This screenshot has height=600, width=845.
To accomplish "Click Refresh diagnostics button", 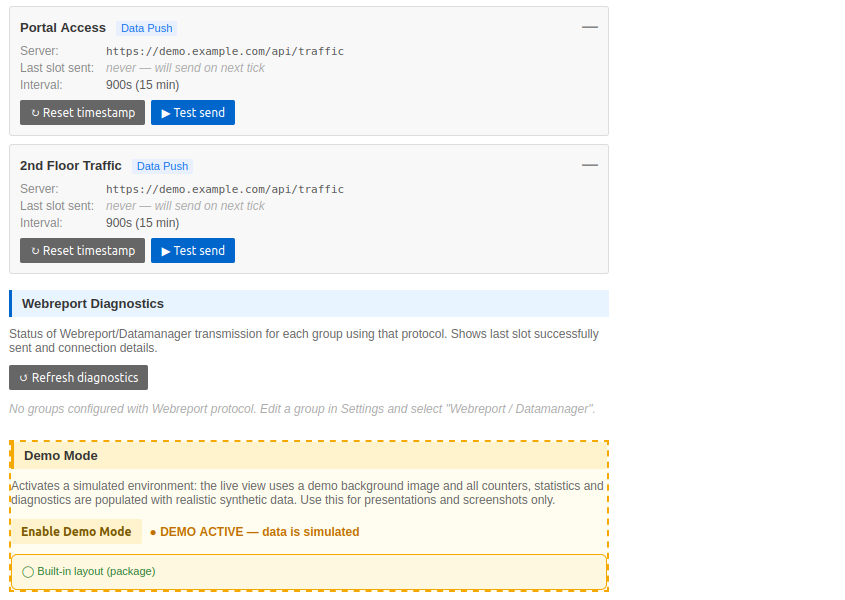I will tap(79, 377).
